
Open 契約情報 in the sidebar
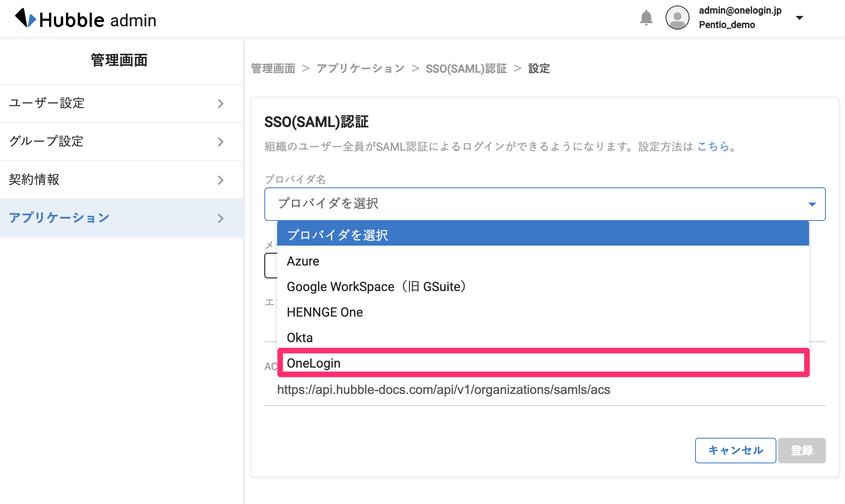pyautogui.click(x=121, y=180)
